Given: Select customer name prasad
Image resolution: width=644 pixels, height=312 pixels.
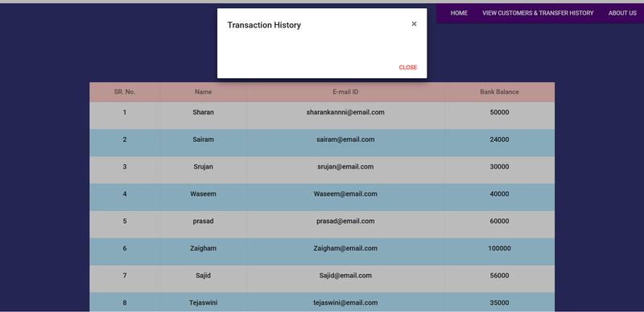Looking at the screenshot, I should [204, 221].
